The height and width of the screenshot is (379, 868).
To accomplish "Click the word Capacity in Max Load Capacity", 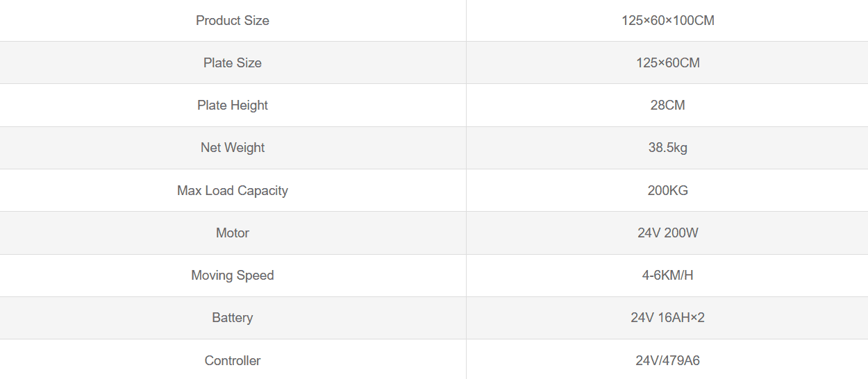I will (262, 191).
